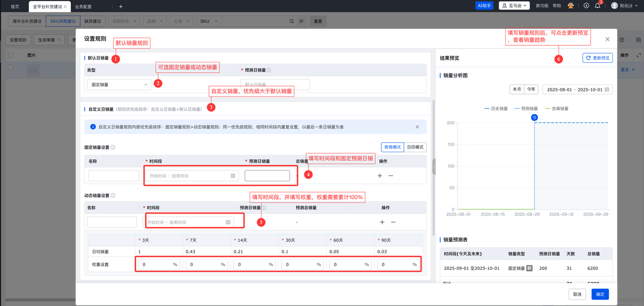Click the 更新预览 button

(597, 58)
